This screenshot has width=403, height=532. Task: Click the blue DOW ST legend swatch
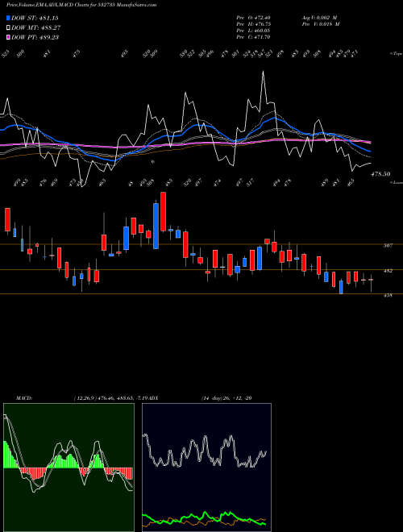click(x=8, y=18)
